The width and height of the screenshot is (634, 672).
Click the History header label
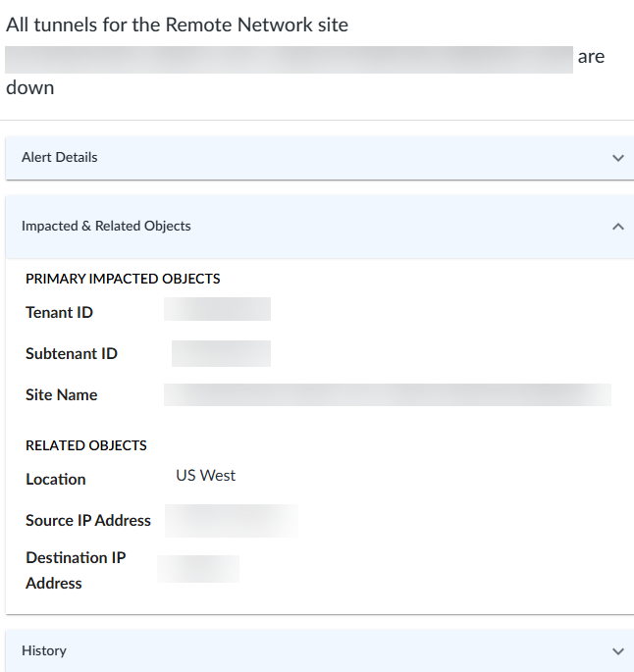[x=44, y=650]
